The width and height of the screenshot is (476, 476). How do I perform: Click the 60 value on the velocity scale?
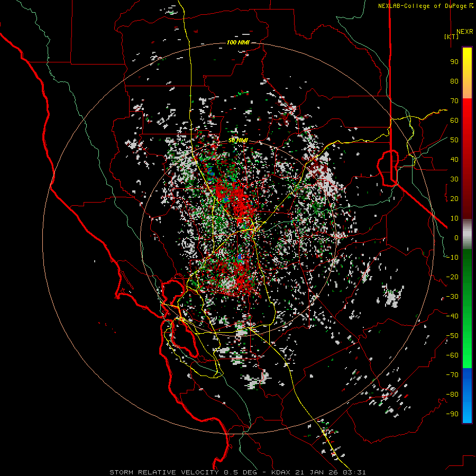(454, 121)
